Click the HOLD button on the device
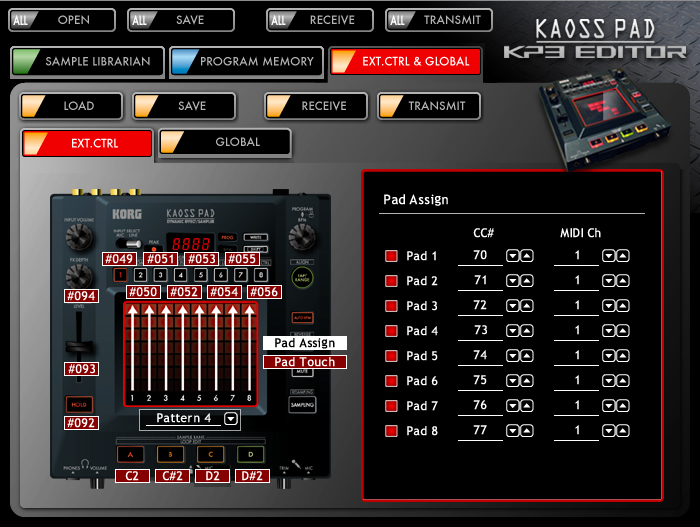Screen dimensions: 700x527 [79, 405]
